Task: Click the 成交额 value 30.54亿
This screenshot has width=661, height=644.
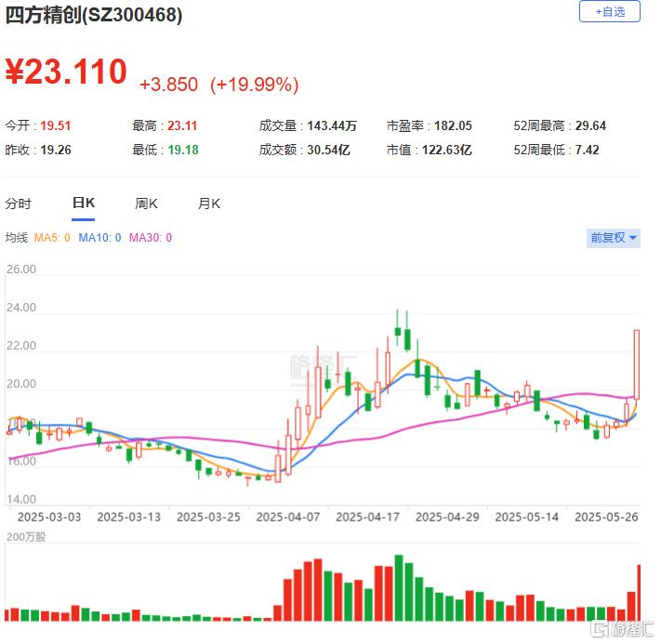Action: click(x=328, y=150)
